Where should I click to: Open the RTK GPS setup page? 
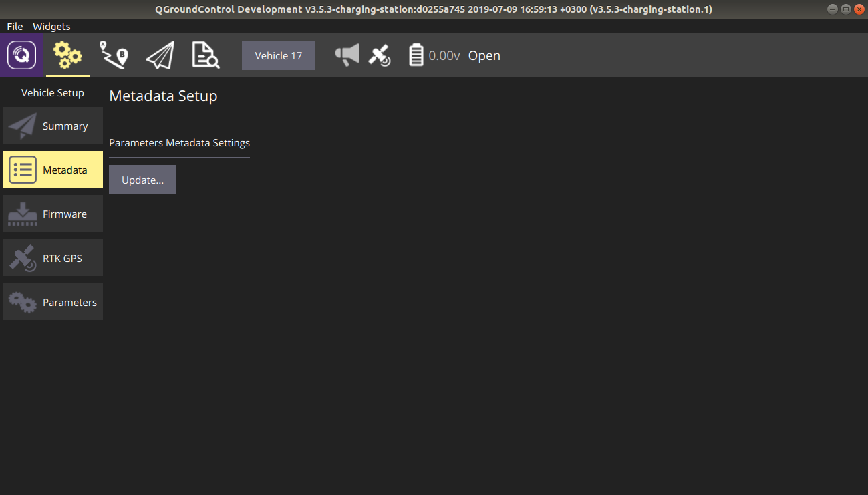(x=53, y=258)
